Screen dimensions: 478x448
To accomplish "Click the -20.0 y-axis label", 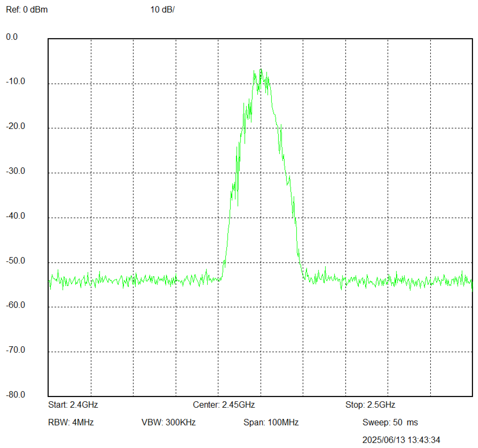I will tap(15, 126).
